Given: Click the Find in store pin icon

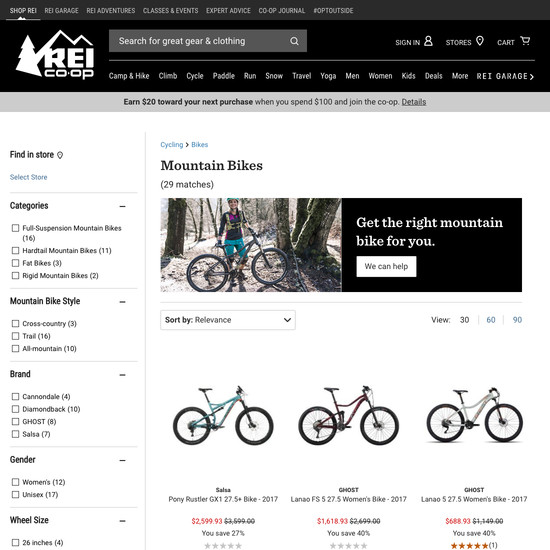Looking at the screenshot, I should [60, 155].
